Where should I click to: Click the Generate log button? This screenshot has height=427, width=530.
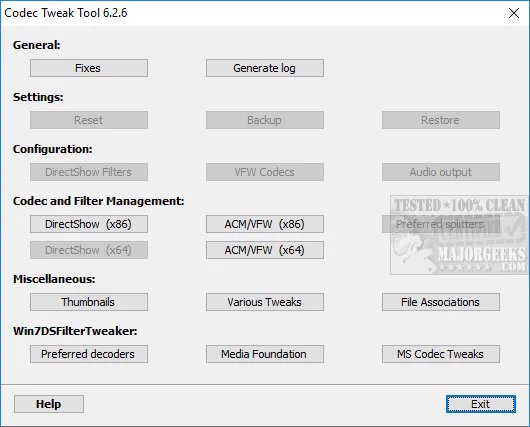tap(265, 68)
